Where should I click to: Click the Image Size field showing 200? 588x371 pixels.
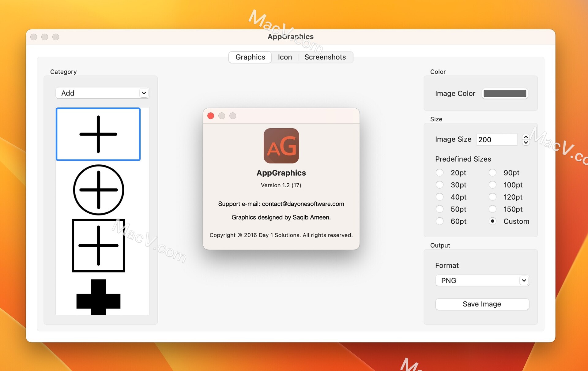pyautogui.click(x=497, y=140)
